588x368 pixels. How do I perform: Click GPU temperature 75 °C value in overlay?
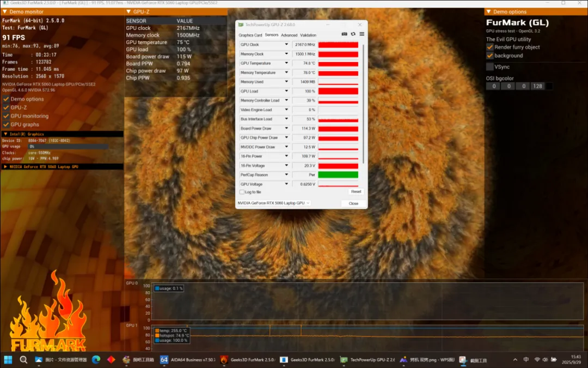[183, 42]
